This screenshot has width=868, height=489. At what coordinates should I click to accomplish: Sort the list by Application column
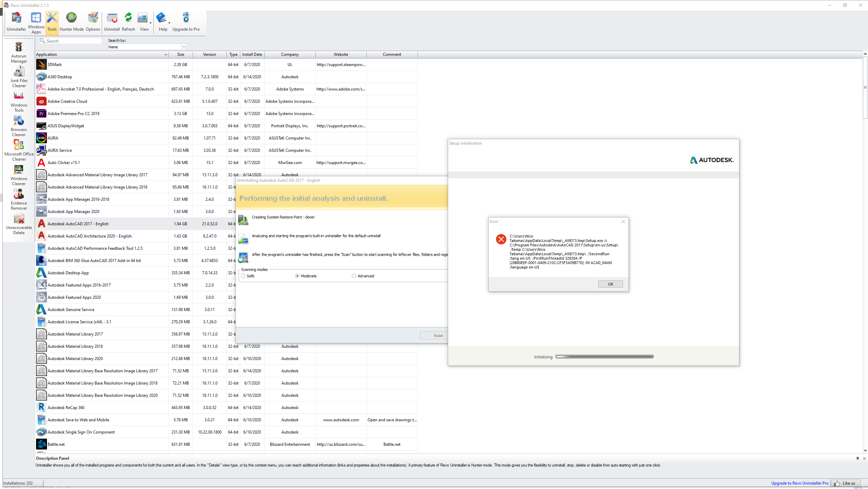point(102,54)
